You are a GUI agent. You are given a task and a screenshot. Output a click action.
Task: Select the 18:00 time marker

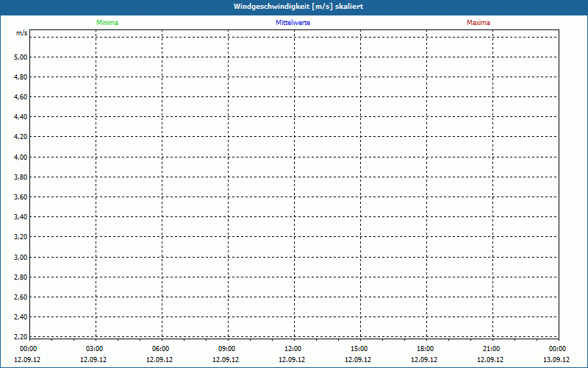point(426,349)
